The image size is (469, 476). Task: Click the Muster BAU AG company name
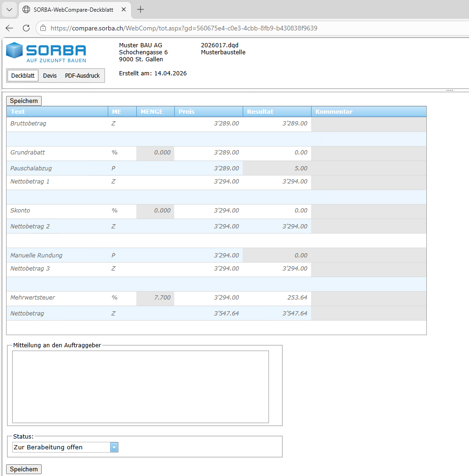point(141,45)
